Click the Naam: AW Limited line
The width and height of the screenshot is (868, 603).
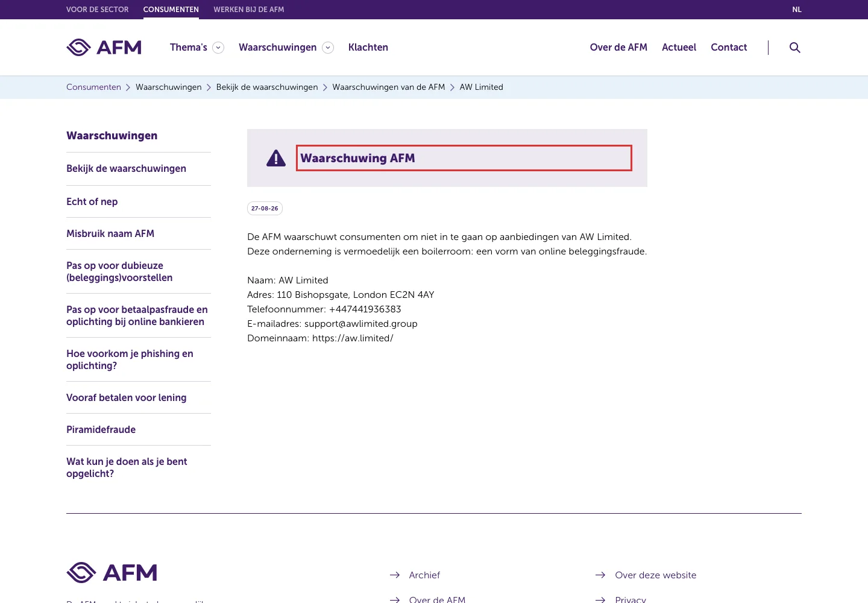tap(288, 280)
